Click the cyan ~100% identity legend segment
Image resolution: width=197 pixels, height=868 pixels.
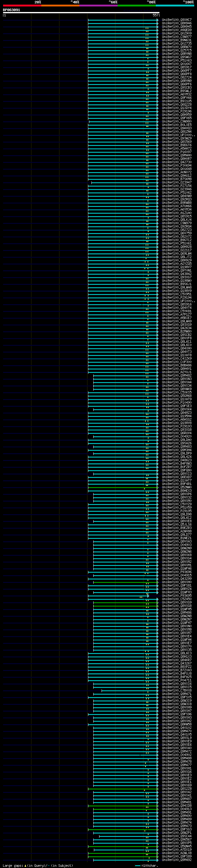[x=175, y=6]
